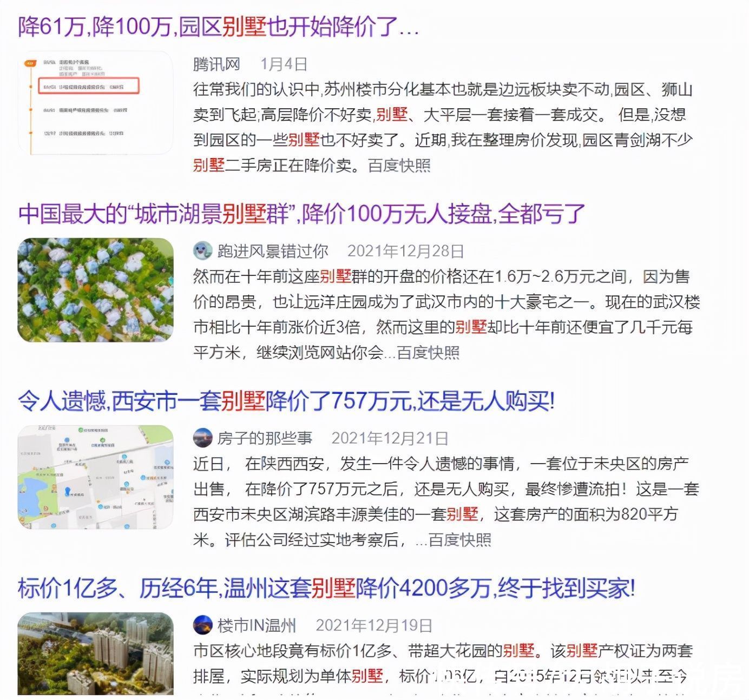Click source name 腾讯网
749x700 pixels.
[216, 64]
